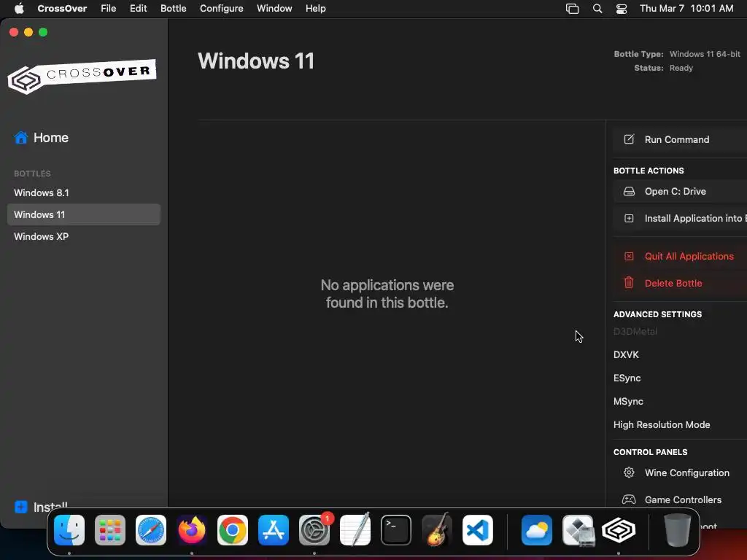Launch GarageBand from the Dock

[437, 530]
